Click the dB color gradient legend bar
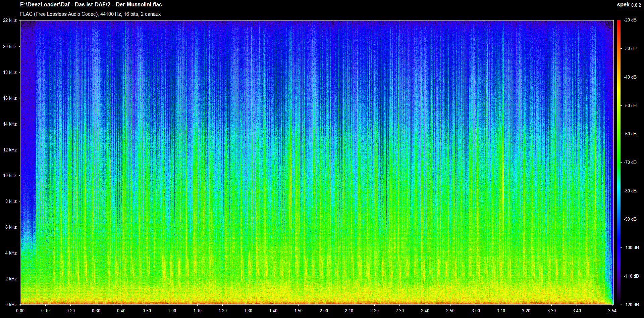 (619, 162)
